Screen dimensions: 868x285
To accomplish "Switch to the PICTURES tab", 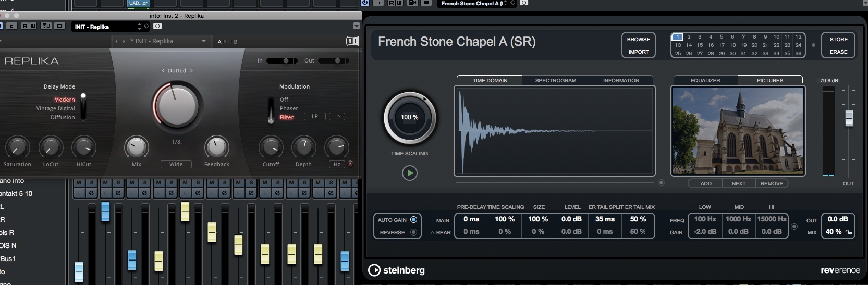I will click(x=770, y=80).
